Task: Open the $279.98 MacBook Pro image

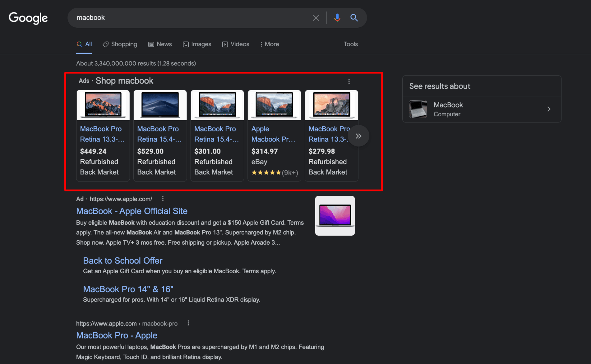Action: click(x=332, y=105)
